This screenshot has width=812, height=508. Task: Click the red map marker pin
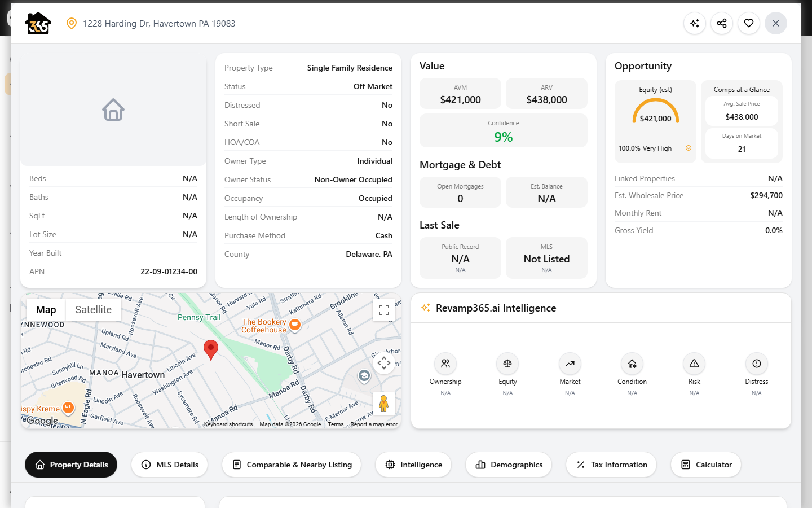[x=211, y=350]
